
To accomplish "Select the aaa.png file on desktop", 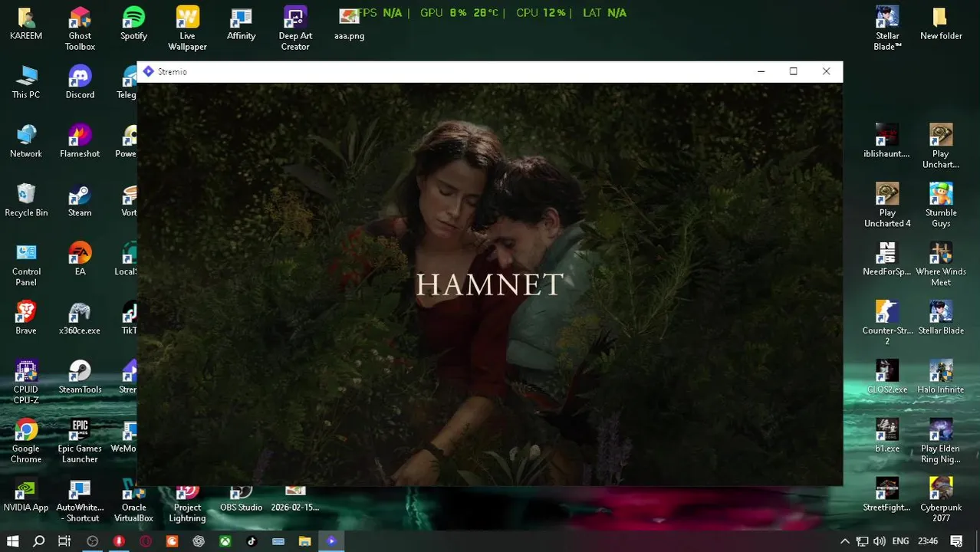I will point(349,24).
